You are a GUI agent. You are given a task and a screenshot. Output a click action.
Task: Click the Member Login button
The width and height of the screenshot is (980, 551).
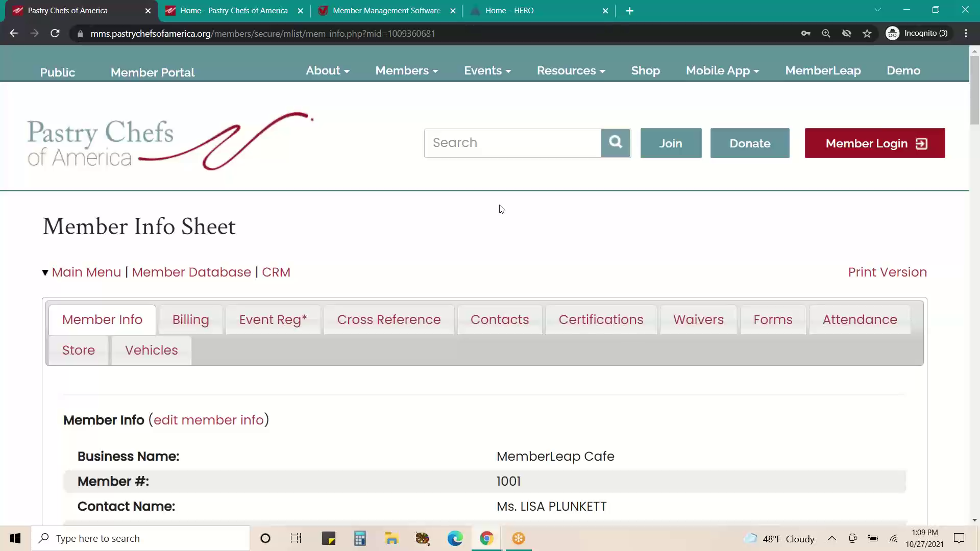click(875, 143)
